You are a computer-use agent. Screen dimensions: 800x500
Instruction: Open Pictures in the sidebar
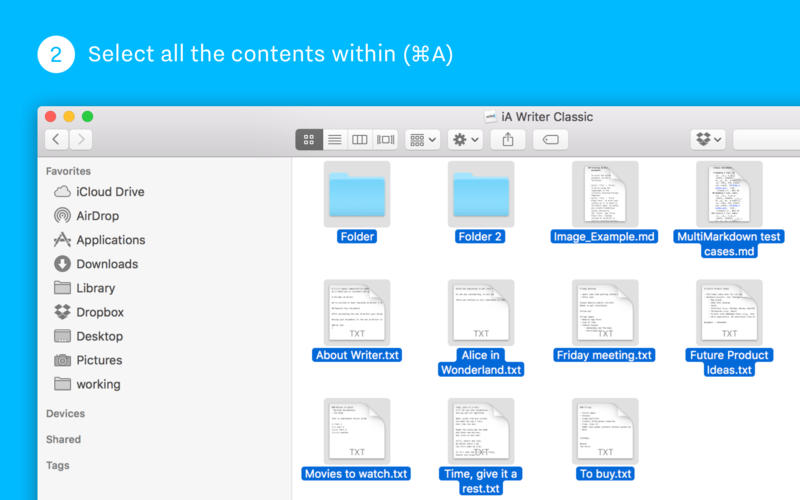[88, 360]
